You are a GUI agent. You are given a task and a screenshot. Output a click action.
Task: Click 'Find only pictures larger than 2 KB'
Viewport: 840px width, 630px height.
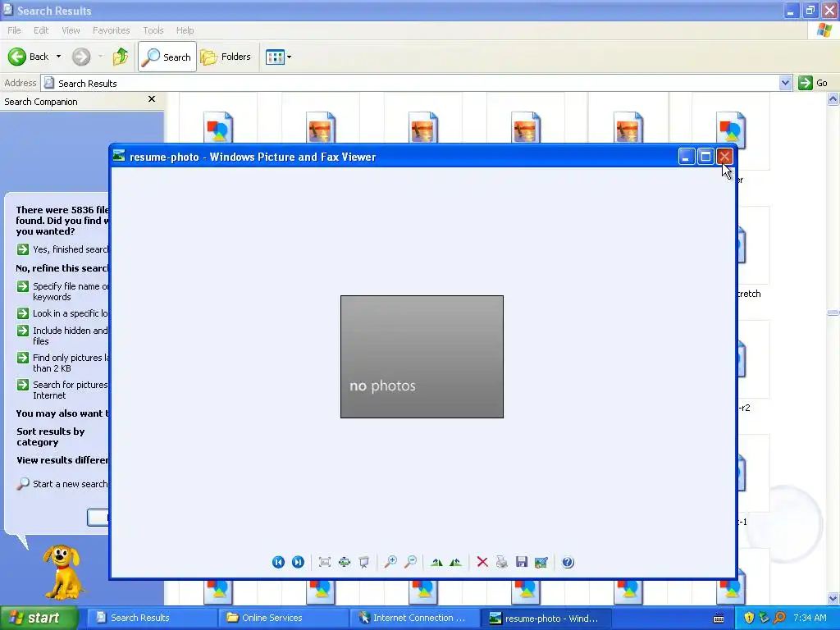point(62,363)
